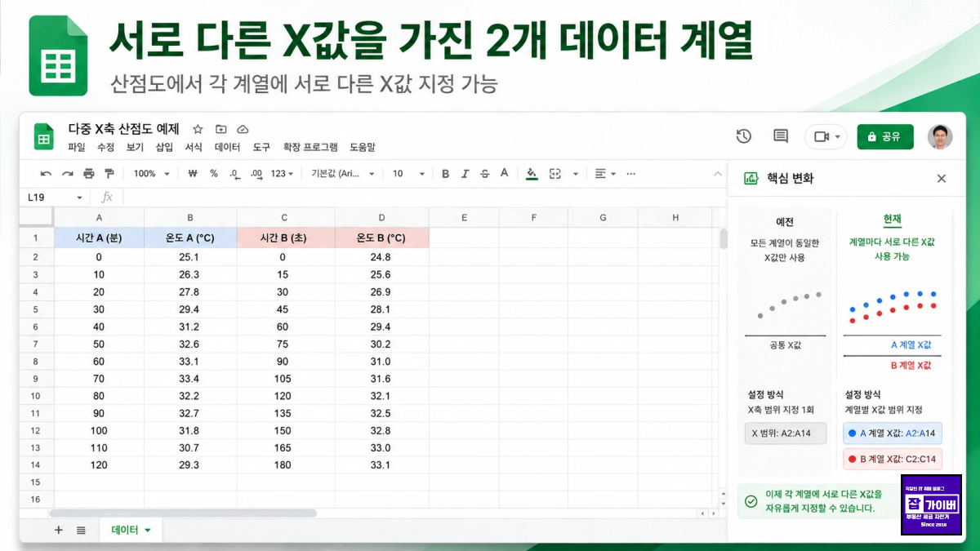The image size is (980, 551).
Task: Star the document with the star icon
Action: click(198, 129)
